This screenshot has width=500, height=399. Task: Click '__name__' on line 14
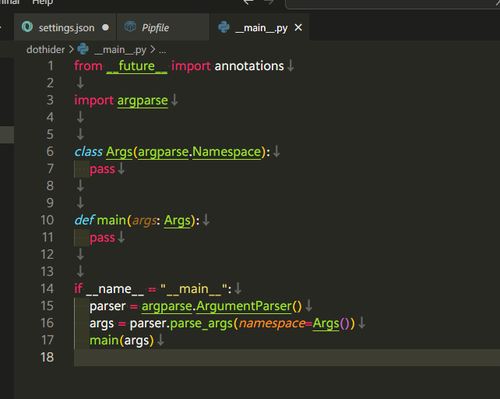115,289
